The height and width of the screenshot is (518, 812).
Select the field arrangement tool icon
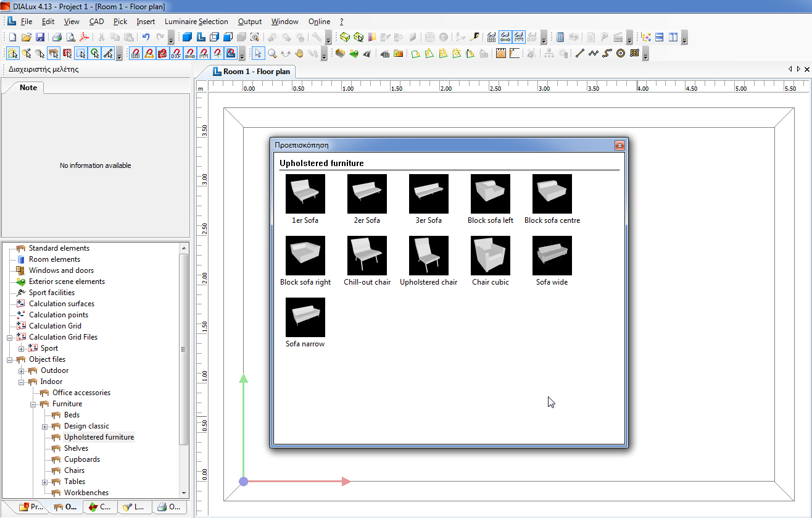634,54
